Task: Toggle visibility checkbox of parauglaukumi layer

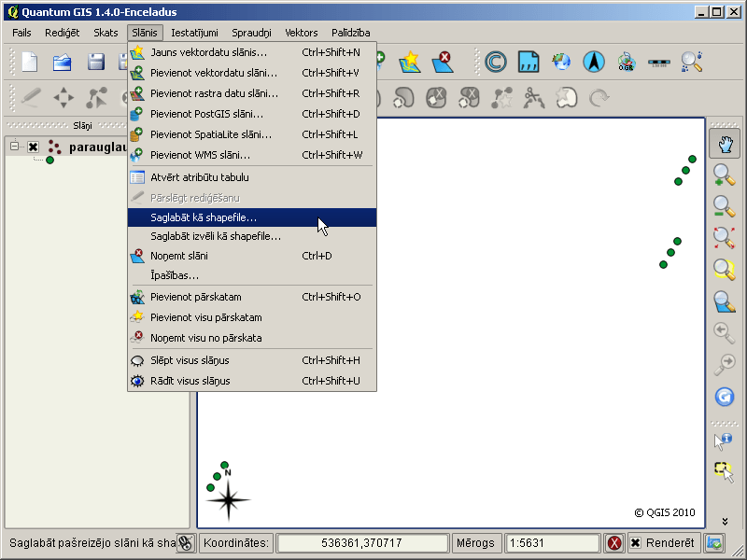Action: [33, 147]
